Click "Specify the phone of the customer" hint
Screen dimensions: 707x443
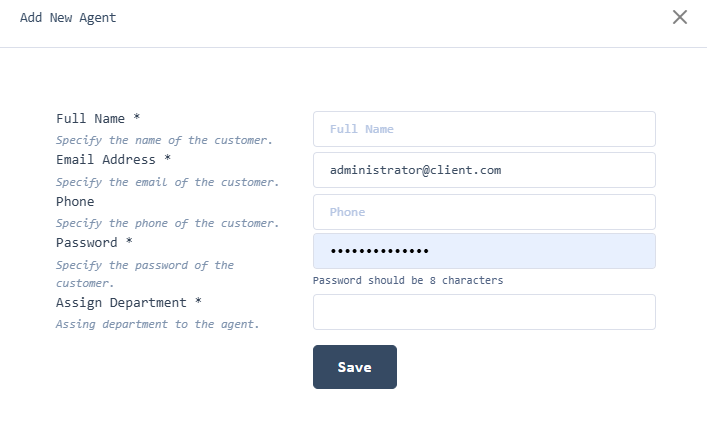(x=167, y=224)
